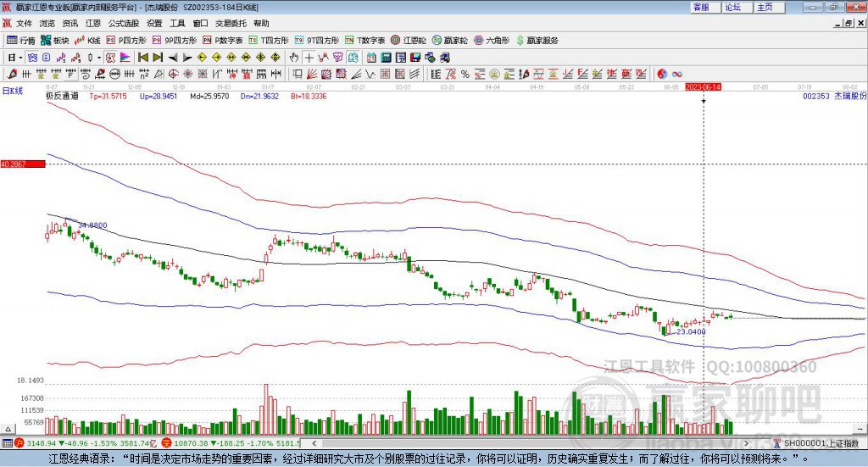Open the 交易委托 menu
The image size is (868, 467).
point(231,23)
